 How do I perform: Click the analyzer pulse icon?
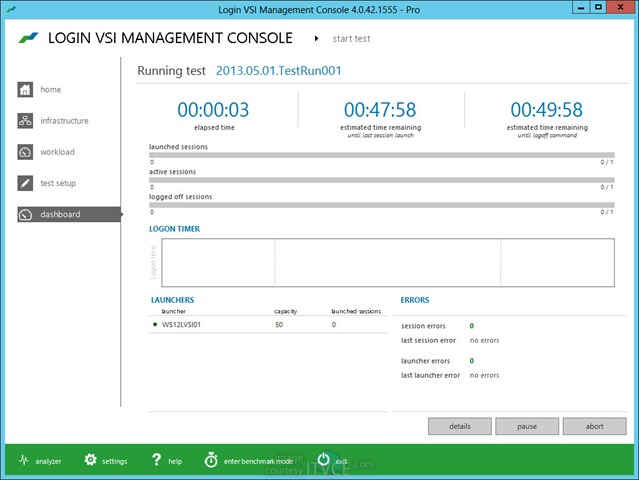click(24, 460)
